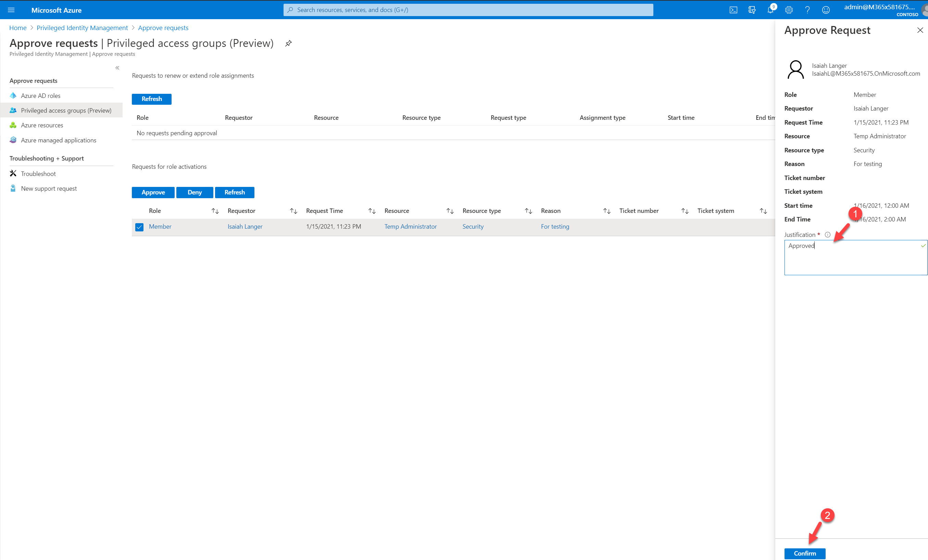928x560 pixels.
Task: Open the Security resource type link
Action: click(x=473, y=226)
